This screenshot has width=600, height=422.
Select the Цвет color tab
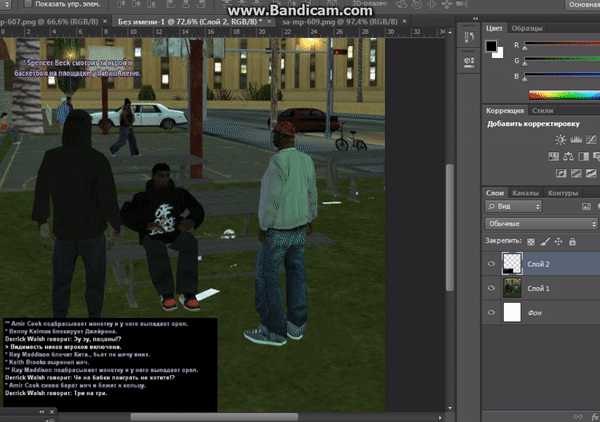pyautogui.click(x=494, y=28)
